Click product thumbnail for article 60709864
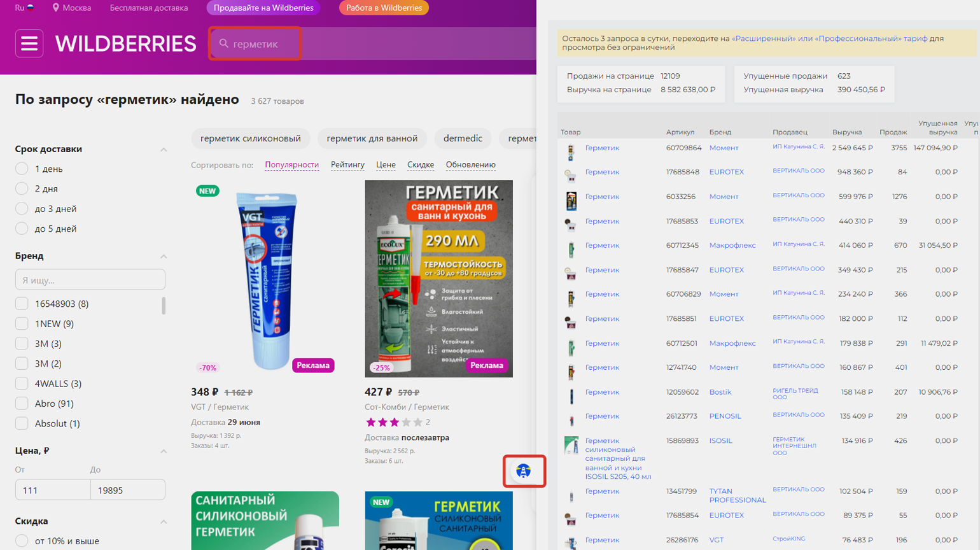The width and height of the screenshot is (980, 550). tap(571, 152)
